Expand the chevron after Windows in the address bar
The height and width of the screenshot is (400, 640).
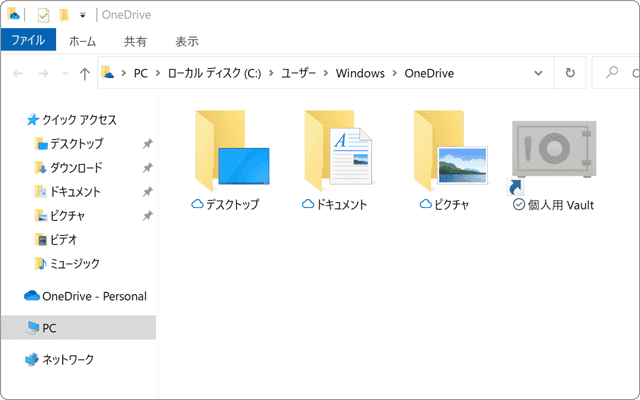coord(395,73)
